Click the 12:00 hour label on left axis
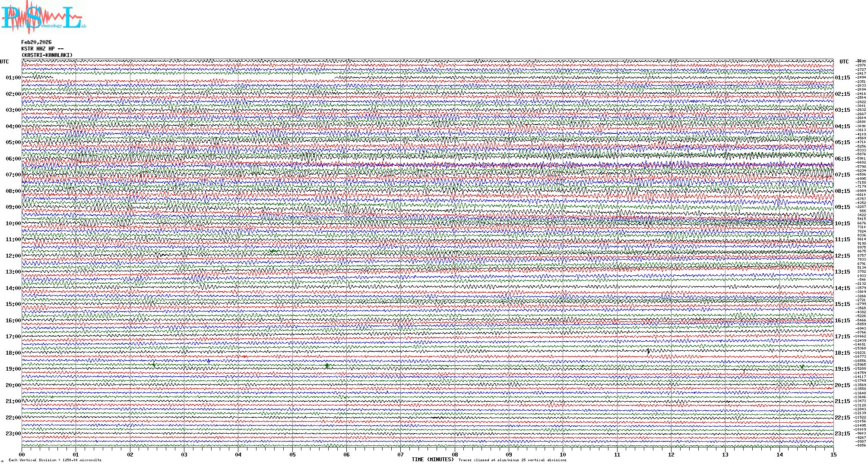 click(13, 256)
